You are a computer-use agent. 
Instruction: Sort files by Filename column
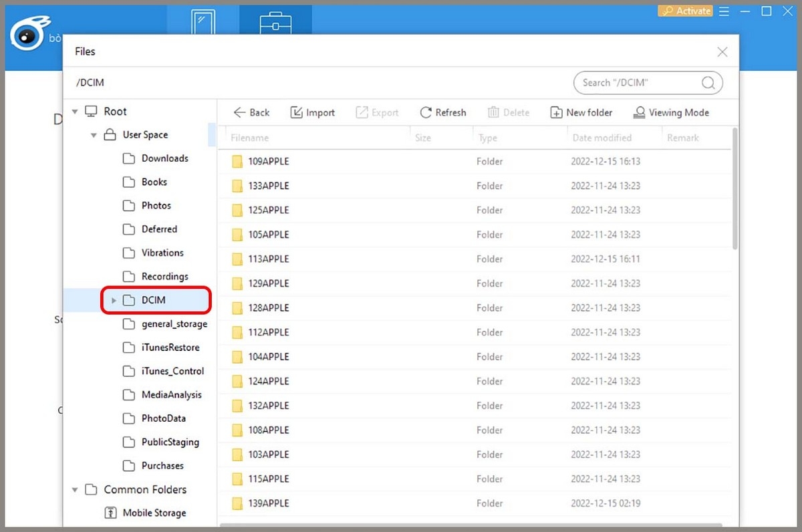[250, 138]
